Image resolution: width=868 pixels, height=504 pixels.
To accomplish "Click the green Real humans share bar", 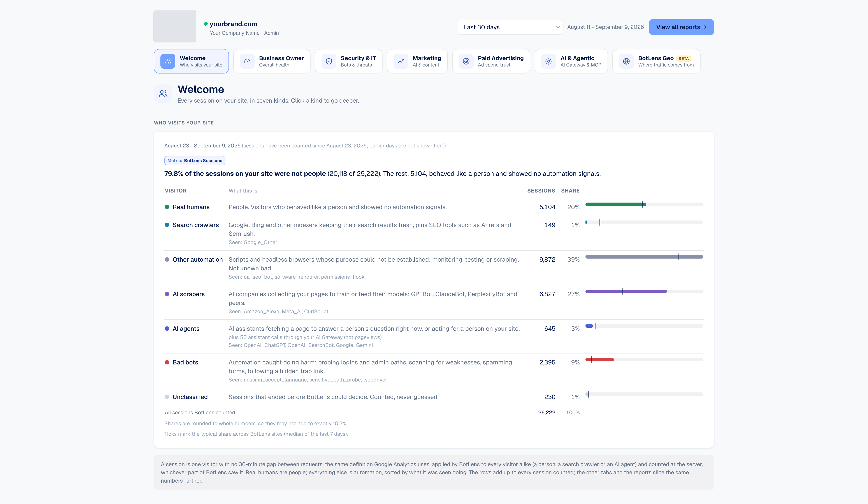I will [x=615, y=205].
